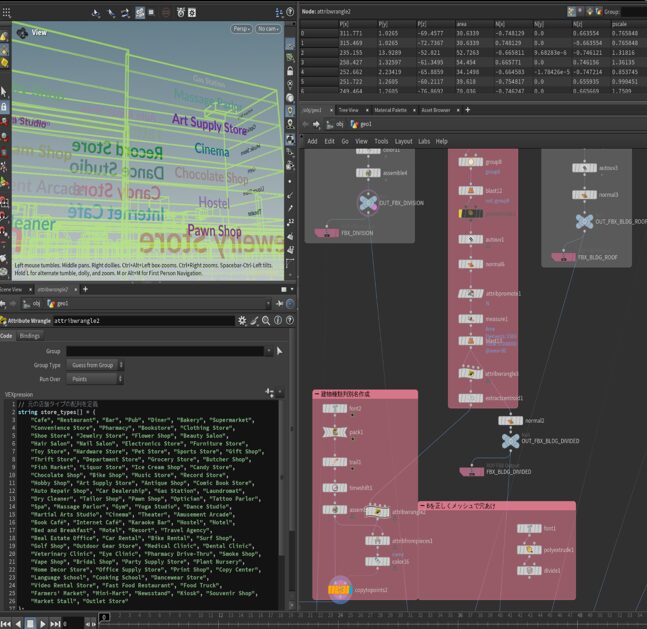Select the OUT_FBX_BLDG_ROOF null node

[x=584, y=222]
